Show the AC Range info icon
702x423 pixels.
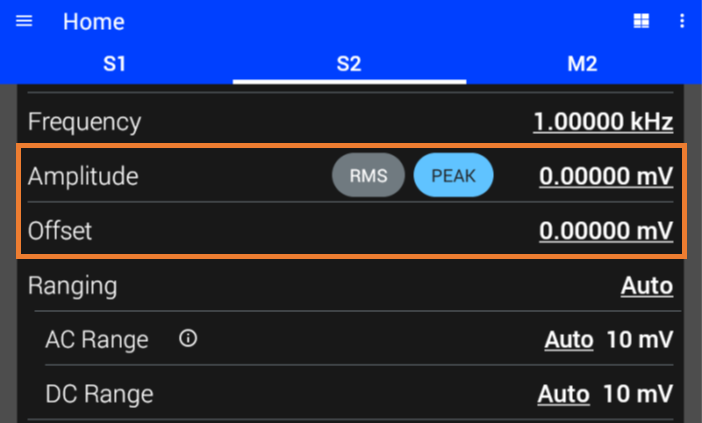pos(188,338)
